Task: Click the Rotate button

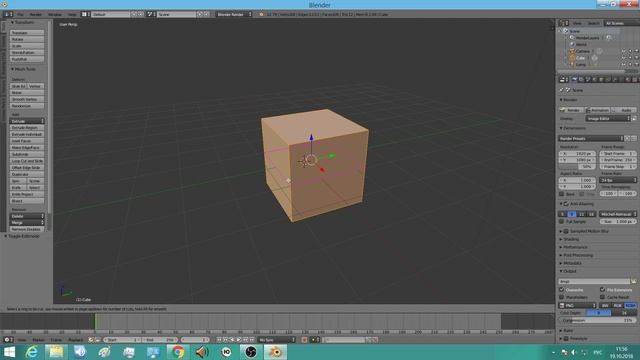Action: [27, 39]
